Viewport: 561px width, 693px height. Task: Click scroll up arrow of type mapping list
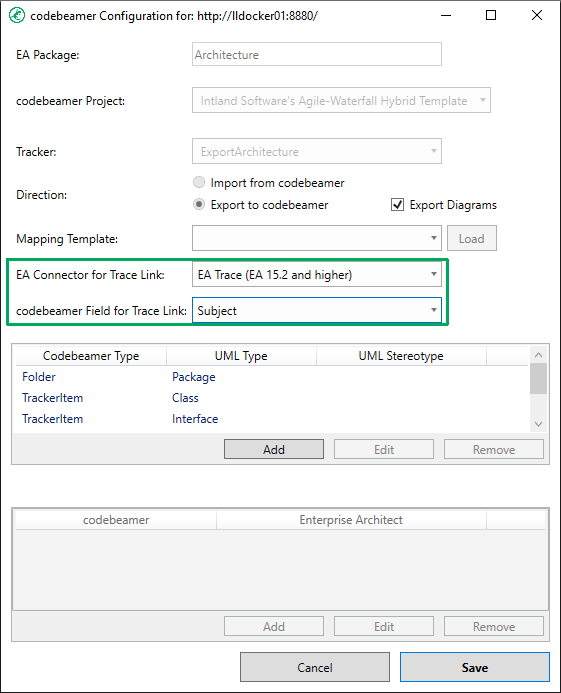(x=538, y=355)
